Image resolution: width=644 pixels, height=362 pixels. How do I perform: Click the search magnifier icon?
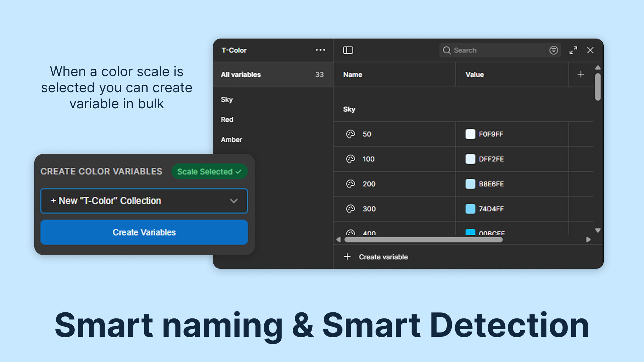tap(447, 50)
